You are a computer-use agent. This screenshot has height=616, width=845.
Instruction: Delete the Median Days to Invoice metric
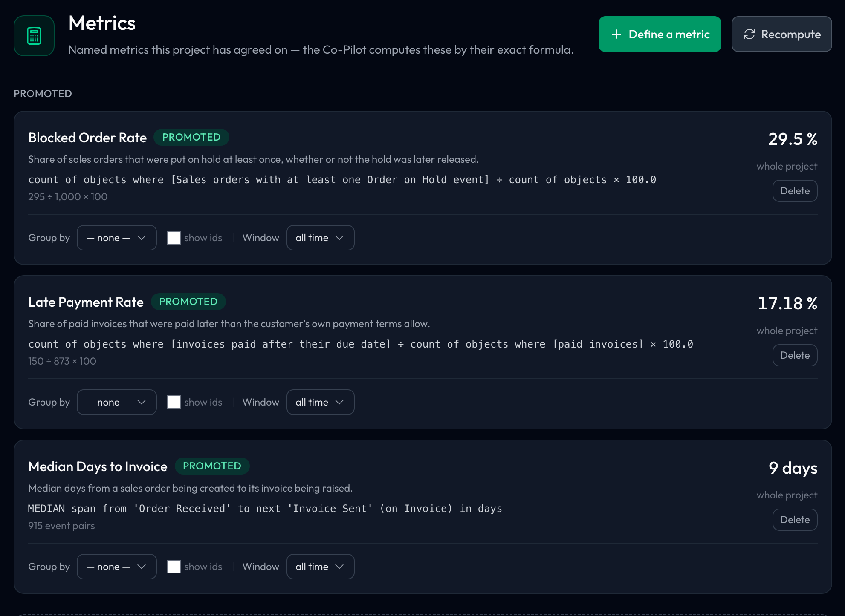point(795,520)
